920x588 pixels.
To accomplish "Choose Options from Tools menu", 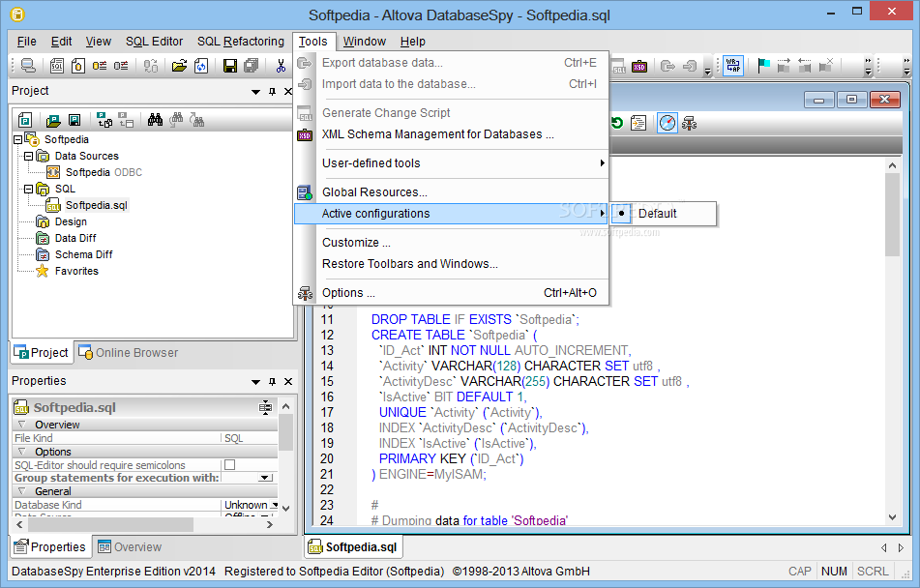I will click(451, 293).
